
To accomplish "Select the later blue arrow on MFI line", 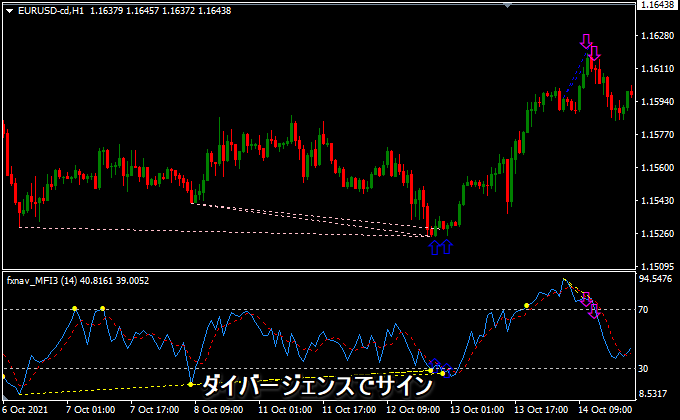I will click(x=447, y=371).
